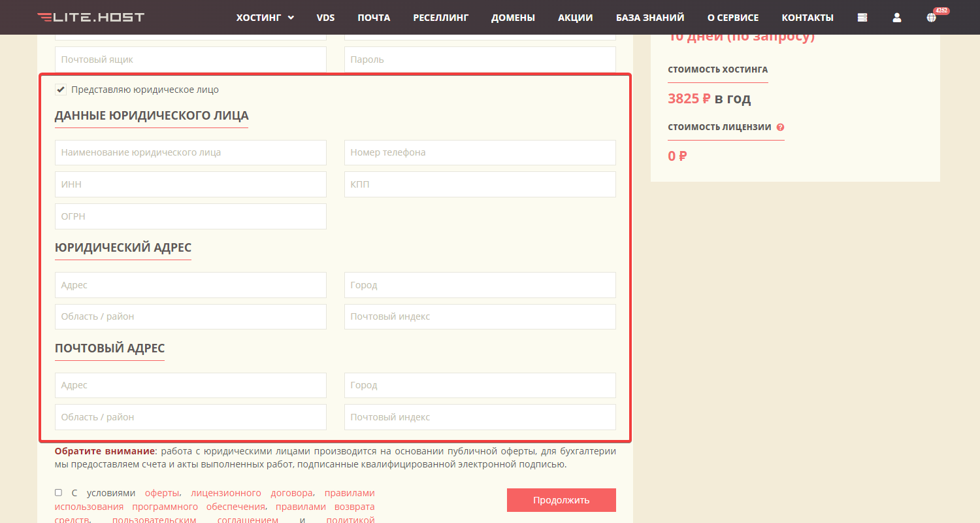Image resolution: width=980 pixels, height=523 pixels.
Task: Open the лицензионного договора link
Action: [x=252, y=493]
